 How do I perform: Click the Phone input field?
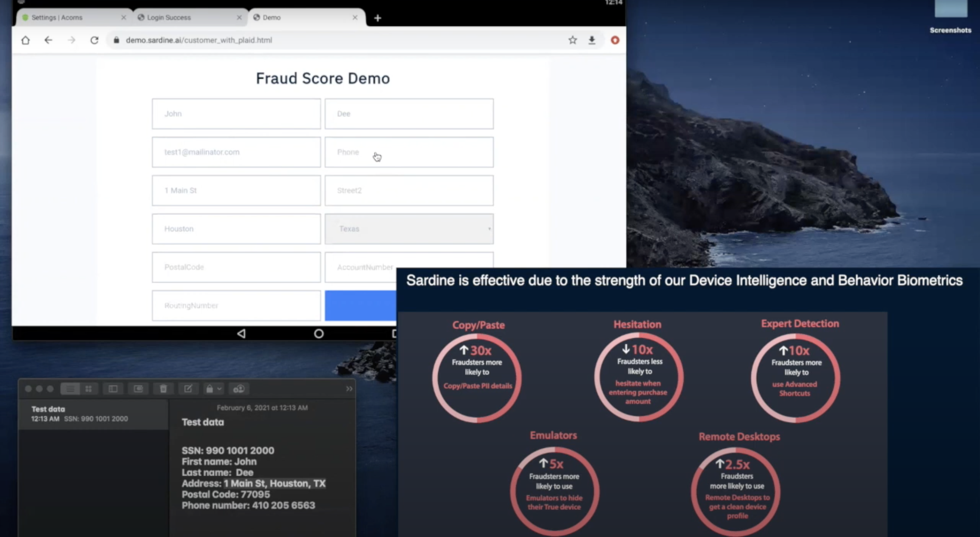409,152
